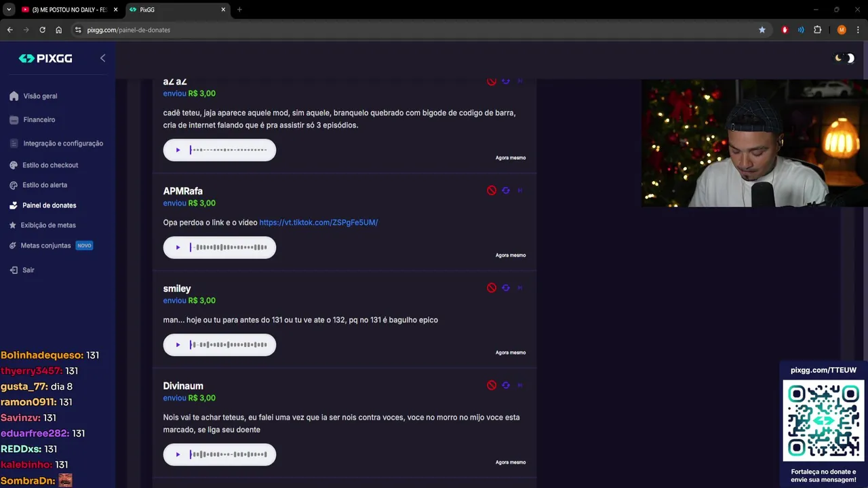This screenshot has width=868, height=488.
Task: Click the Estilo do checkout palette icon
Action: coord(14,165)
